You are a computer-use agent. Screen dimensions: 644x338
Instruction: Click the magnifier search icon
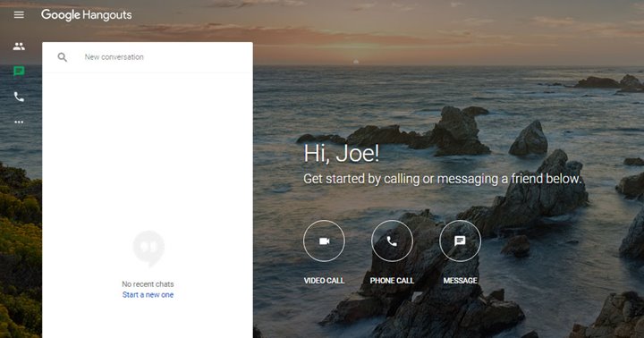click(x=62, y=57)
